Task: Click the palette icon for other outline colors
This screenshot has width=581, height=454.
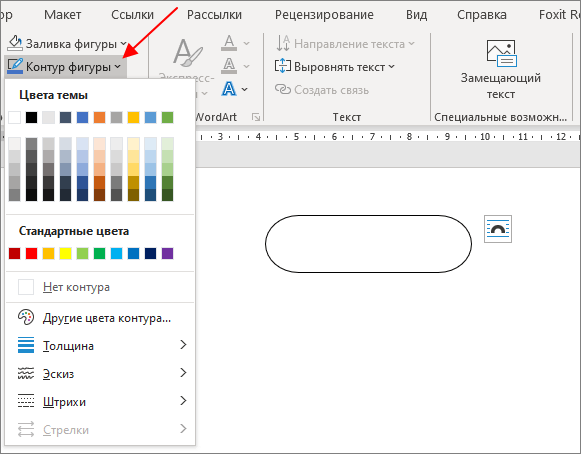Action: 26,318
